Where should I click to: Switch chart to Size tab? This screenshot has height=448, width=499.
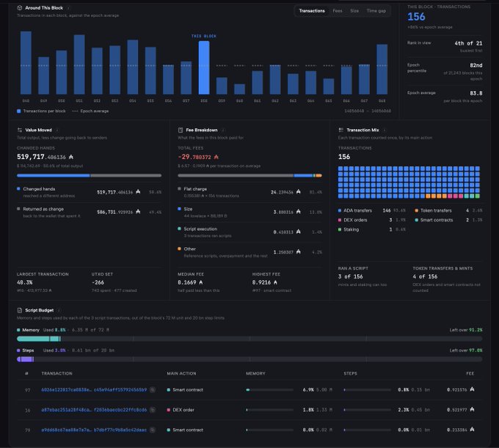tap(354, 11)
